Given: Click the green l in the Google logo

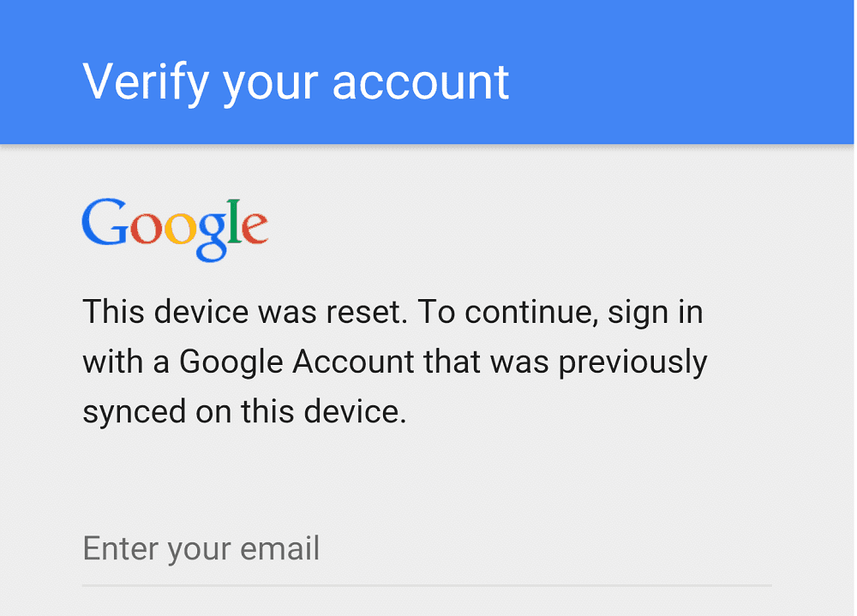Looking at the screenshot, I should pyautogui.click(x=233, y=218).
